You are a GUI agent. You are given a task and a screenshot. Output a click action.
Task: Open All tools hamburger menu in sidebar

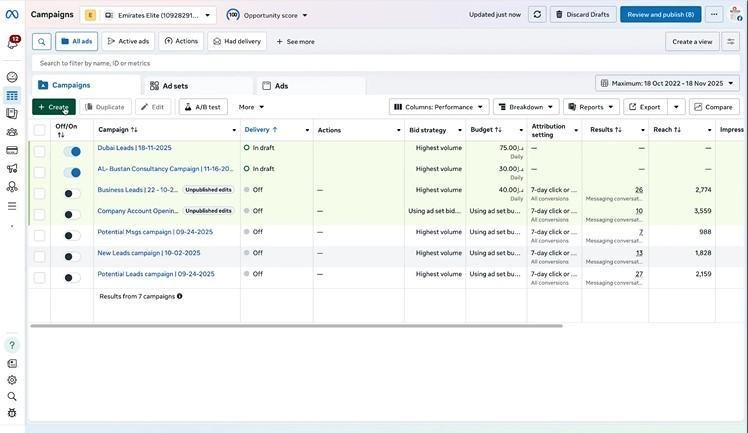[12, 206]
